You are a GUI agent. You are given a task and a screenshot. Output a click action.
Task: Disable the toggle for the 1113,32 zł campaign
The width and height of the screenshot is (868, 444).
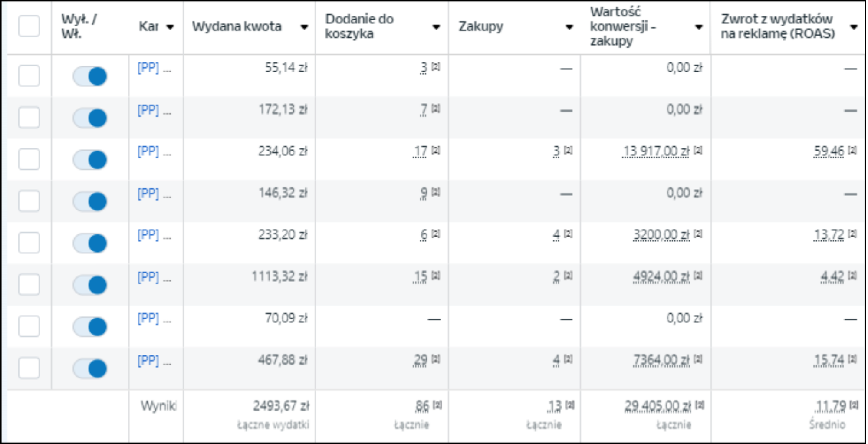click(90, 285)
